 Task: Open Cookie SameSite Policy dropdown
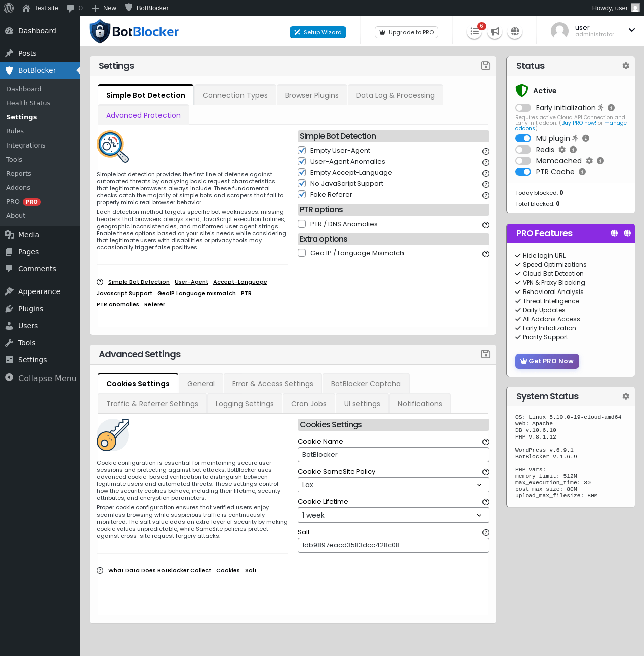pos(393,485)
